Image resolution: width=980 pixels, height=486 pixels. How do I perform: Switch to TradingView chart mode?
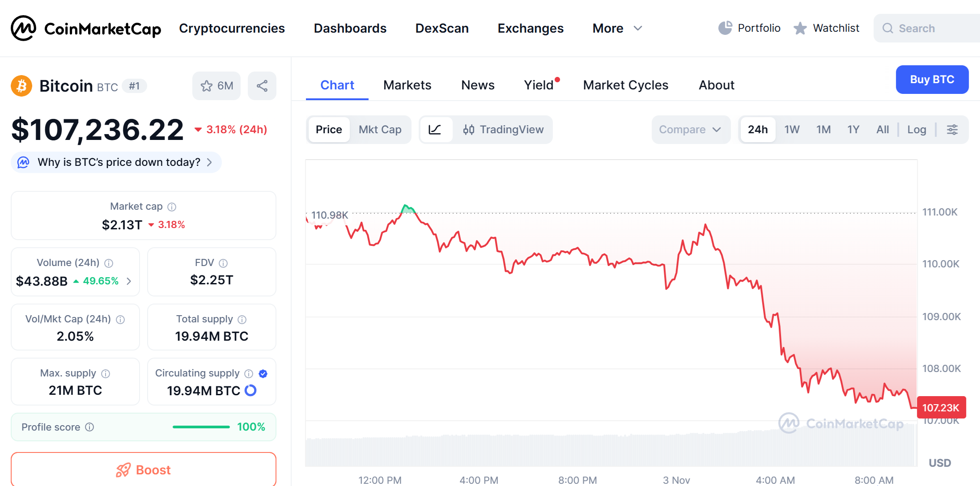coord(503,130)
